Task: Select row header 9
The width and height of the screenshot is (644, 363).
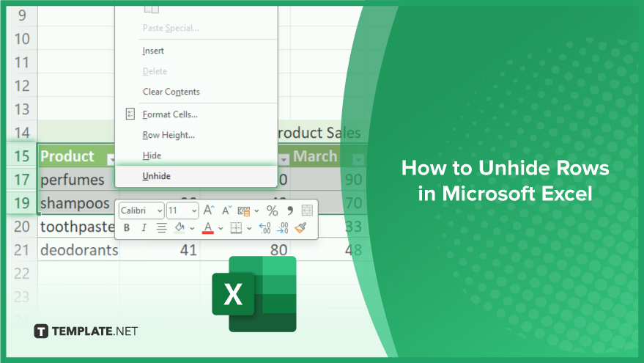Action: tap(22, 15)
